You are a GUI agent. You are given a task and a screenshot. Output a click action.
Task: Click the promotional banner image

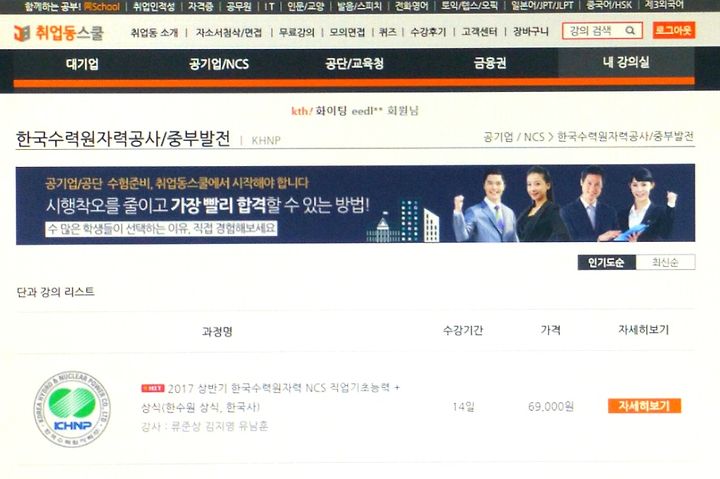pos(355,204)
